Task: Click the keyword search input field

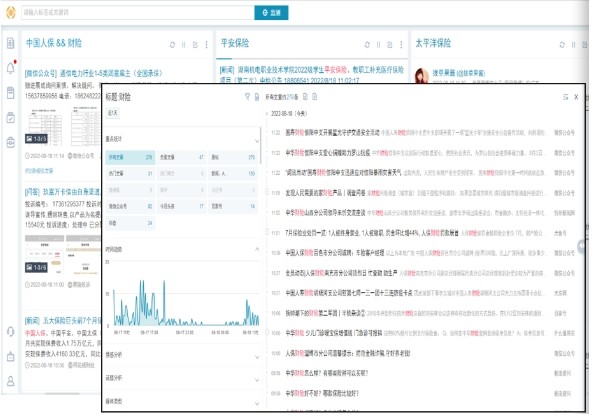Action: click(138, 12)
